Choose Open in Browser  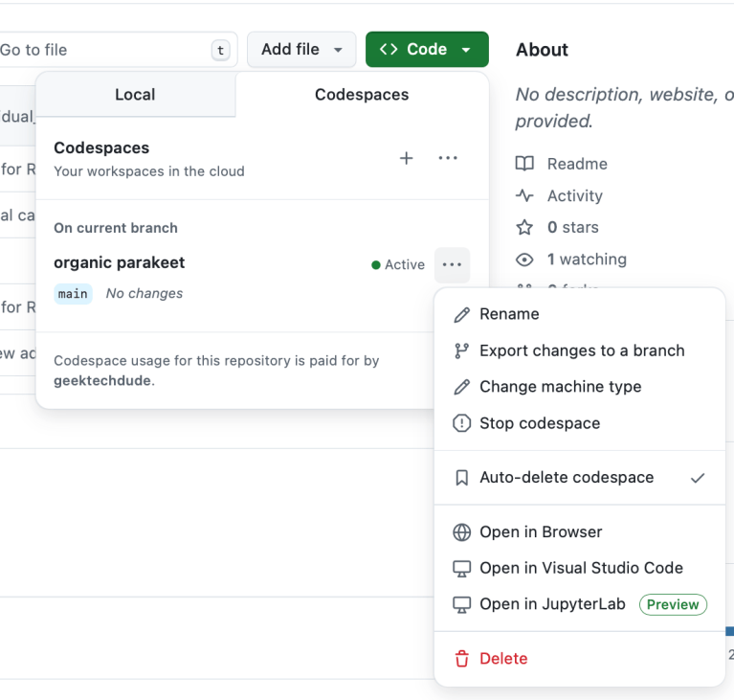580,532
